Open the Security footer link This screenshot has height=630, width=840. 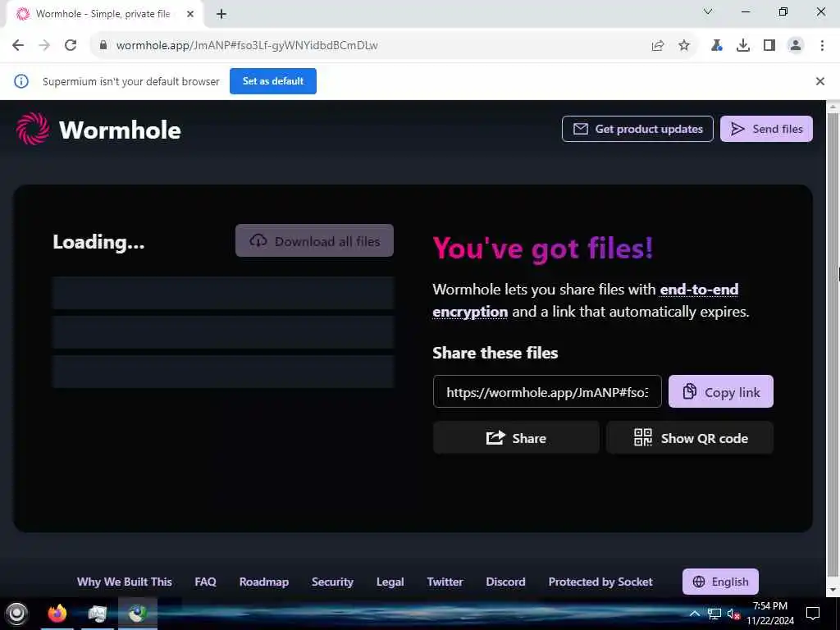pyautogui.click(x=332, y=582)
